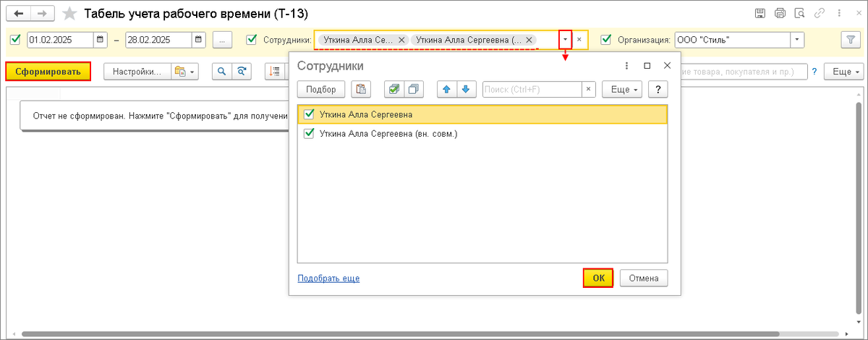
Task: Click Подбор in the Сотрудники dialog
Action: (x=321, y=90)
